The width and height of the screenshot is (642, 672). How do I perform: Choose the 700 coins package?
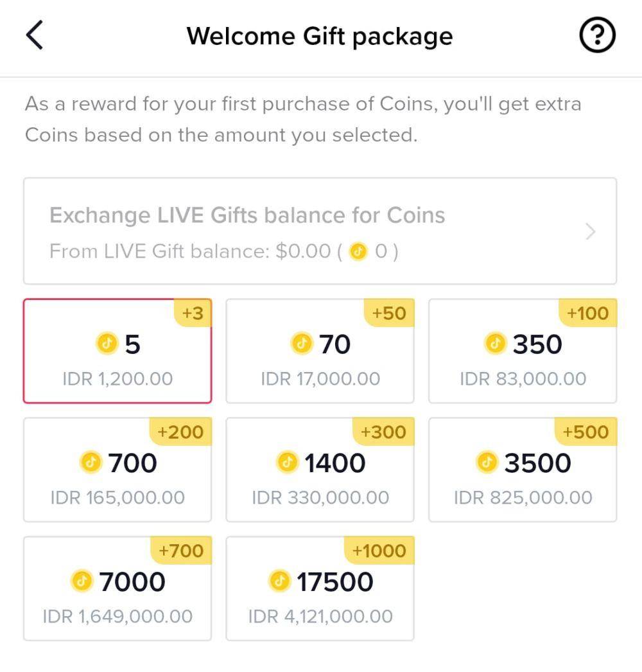click(x=117, y=470)
